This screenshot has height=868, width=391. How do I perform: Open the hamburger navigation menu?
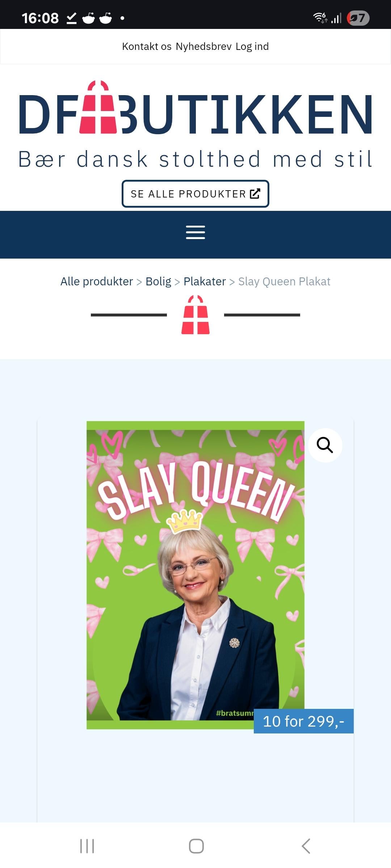pos(195,233)
